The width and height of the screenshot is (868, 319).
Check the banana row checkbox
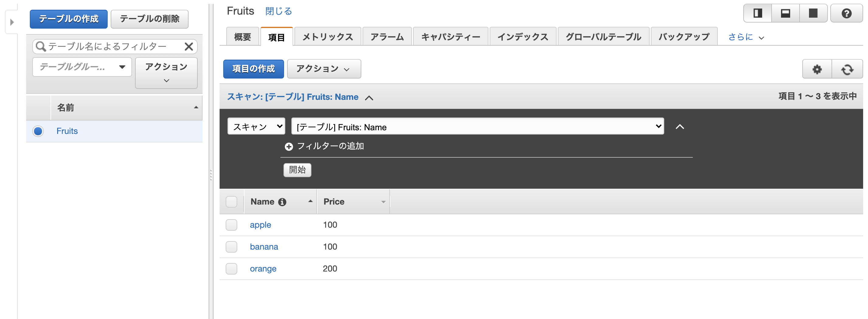(x=231, y=247)
